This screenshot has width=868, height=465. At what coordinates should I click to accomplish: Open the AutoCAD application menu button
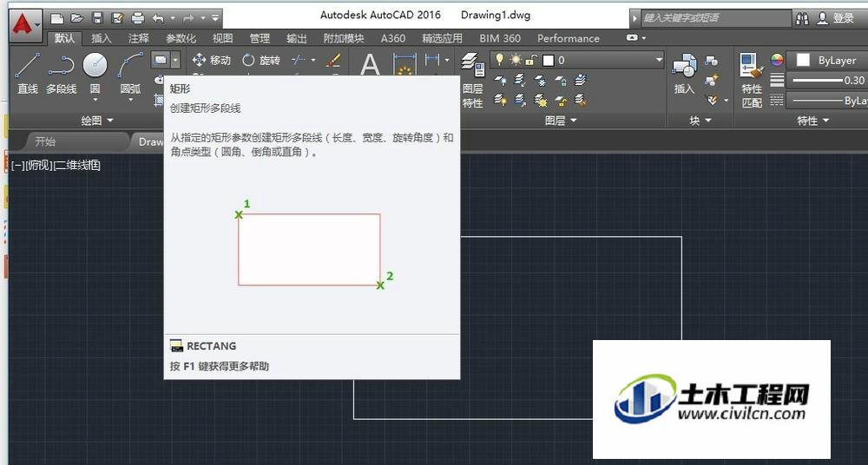point(26,24)
